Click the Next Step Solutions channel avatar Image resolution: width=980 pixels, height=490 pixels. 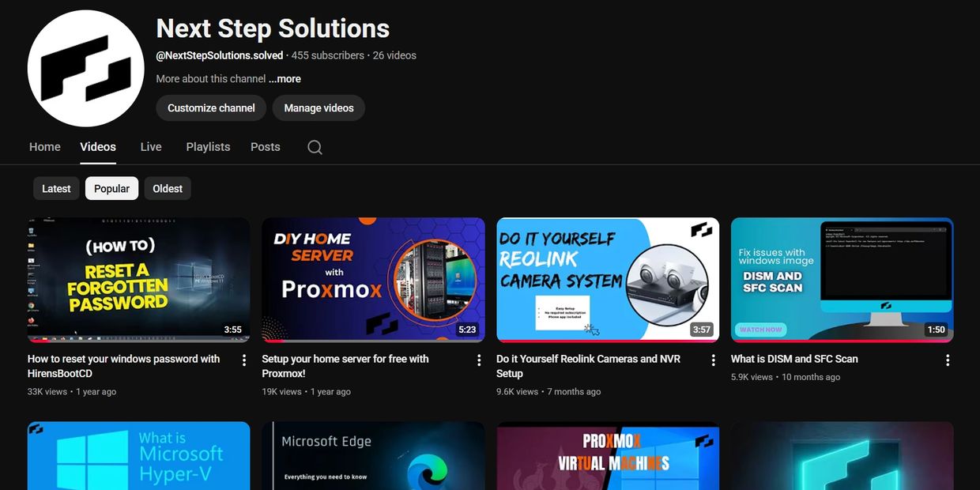(86, 68)
